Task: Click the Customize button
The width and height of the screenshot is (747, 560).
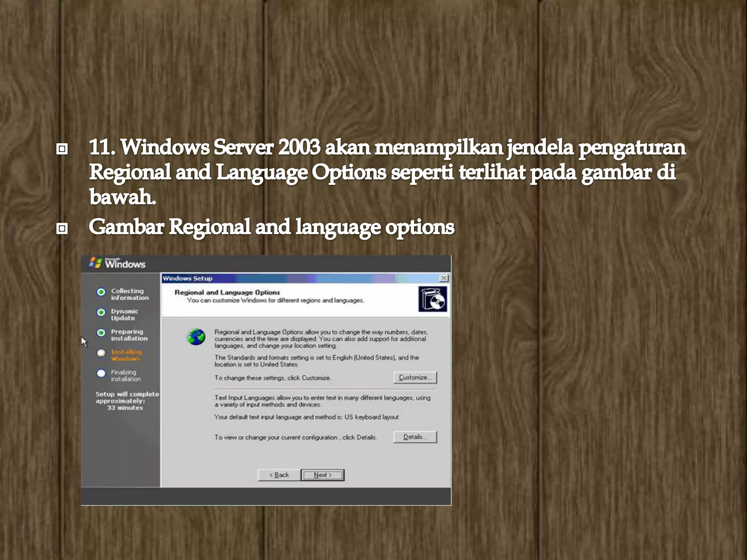Action: tap(415, 377)
